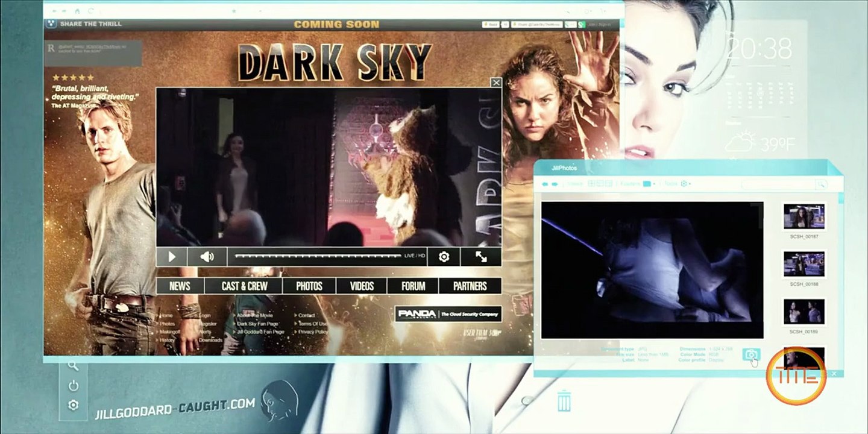
Task: Select thumbnail SCSH_00189
Action: (x=804, y=312)
